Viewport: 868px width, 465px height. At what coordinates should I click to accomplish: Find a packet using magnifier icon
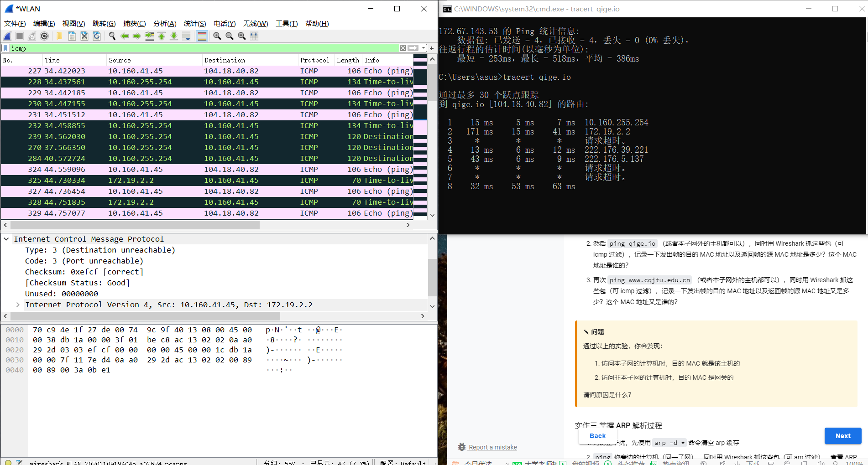(112, 36)
